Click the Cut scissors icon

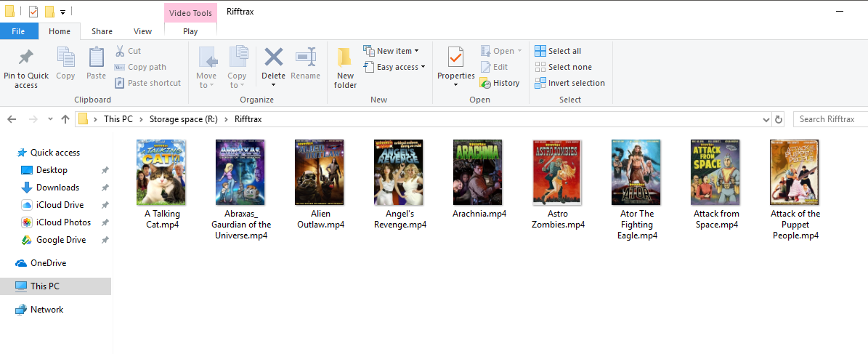click(x=120, y=51)
